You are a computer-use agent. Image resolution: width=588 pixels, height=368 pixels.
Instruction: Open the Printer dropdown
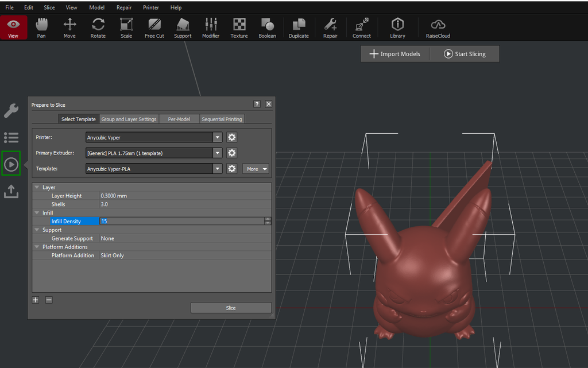(x=217, y=137)
